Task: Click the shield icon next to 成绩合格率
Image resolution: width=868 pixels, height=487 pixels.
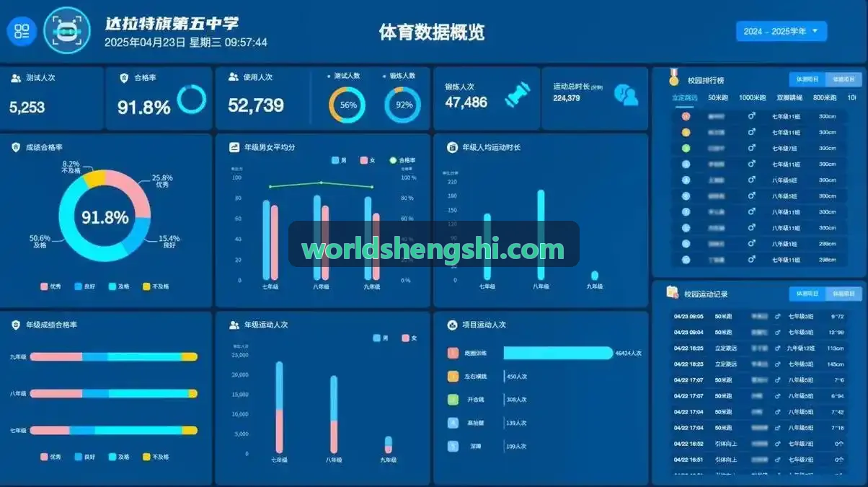Action: click(x=16, y=147)
